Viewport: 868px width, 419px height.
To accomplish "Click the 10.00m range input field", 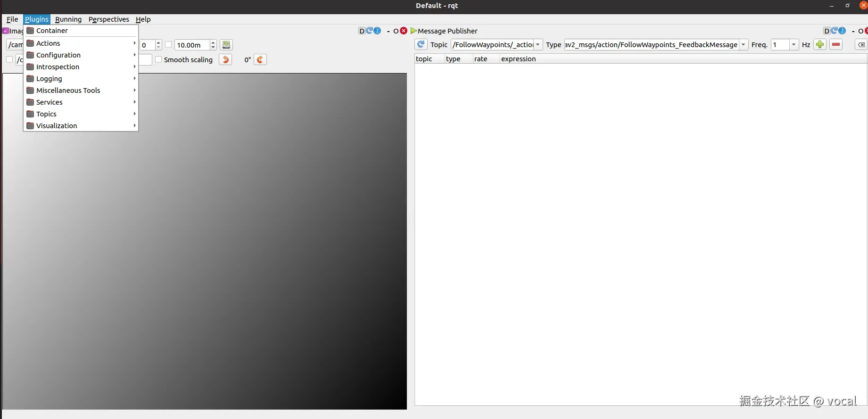I will pos(192,45).
